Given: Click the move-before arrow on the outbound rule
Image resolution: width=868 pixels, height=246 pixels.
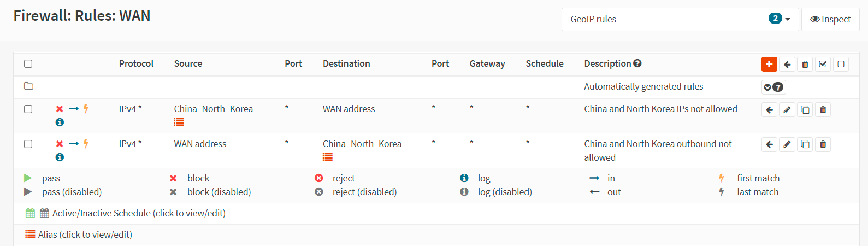Looking at the screenshot, I should (769, 145).
